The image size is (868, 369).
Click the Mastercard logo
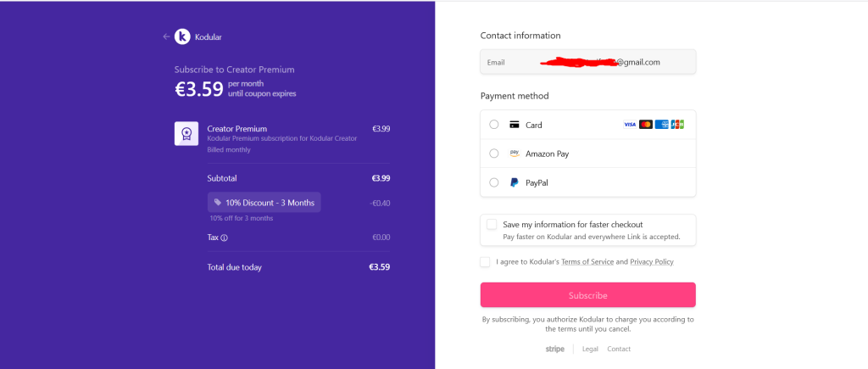coord(645,125)
